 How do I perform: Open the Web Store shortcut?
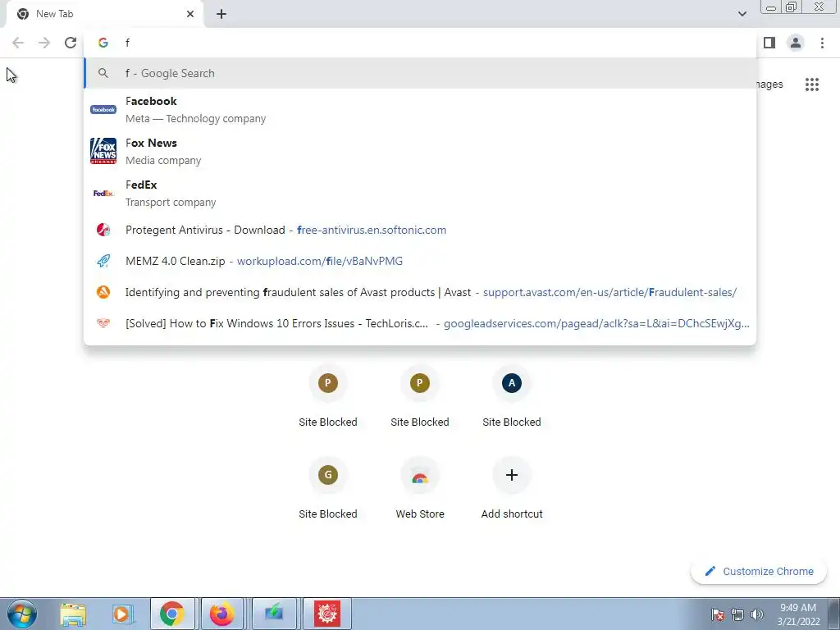419,488
